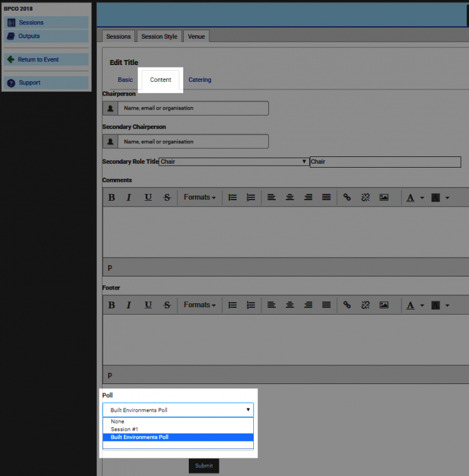The image size is (469, 476).
Task: Click the Sessions list icon in sidebar
Action: (x=11, y=23)
